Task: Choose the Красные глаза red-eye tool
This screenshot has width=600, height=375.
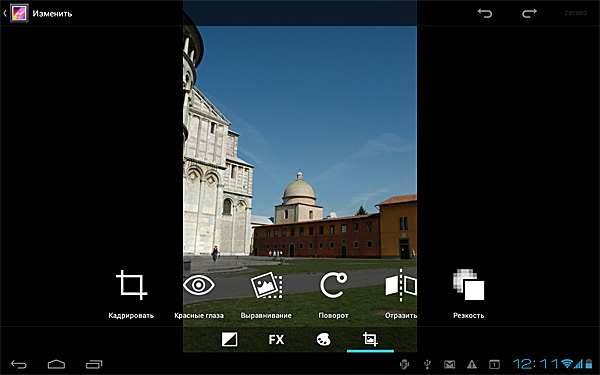Action: point(199,294)
